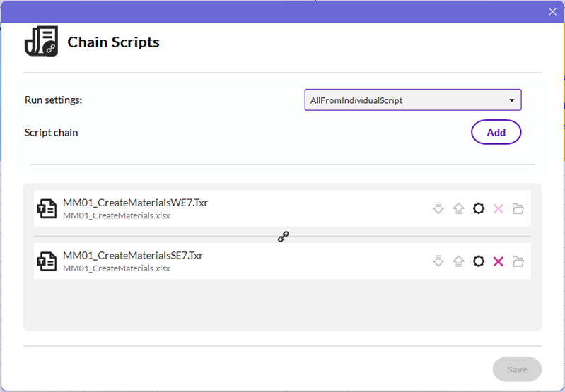Select the MM01_CreateMaterialsWE7.Txr script row
The width and height of the screenshot is (565, 392).
pyautogui.click(x=247, y=208)
